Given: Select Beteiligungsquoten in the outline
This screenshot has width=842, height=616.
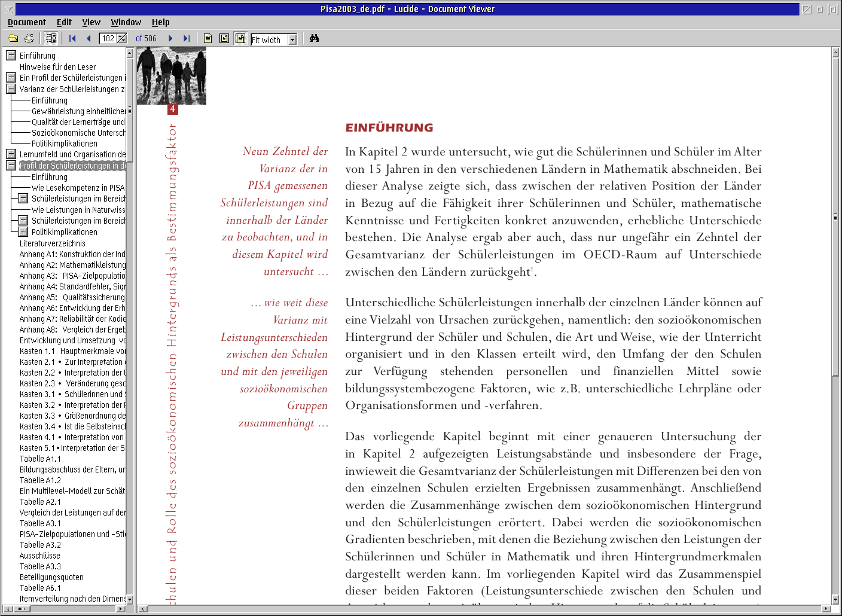Looking at the screenshot, I should point(51,577).
